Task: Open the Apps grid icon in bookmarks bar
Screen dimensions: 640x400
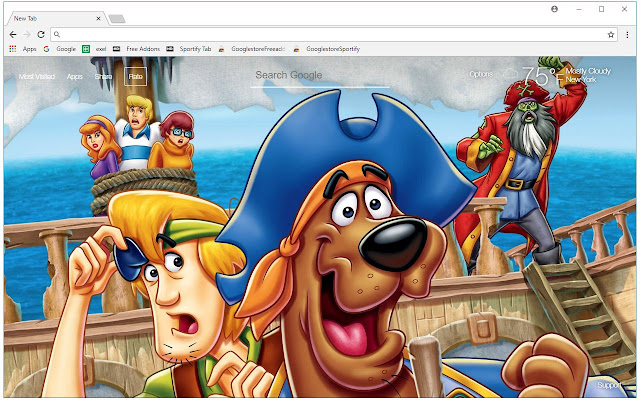Action: click(x=13, y=49)
